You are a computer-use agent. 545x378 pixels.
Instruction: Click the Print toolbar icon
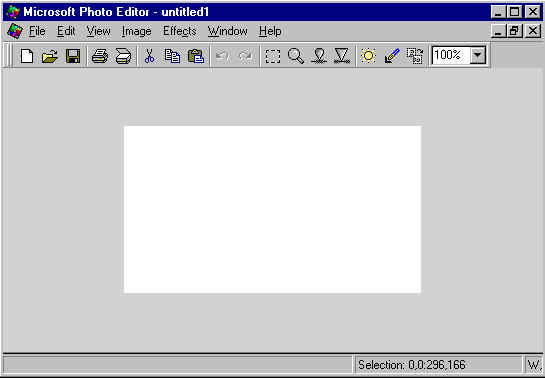[x=100, y=56]
